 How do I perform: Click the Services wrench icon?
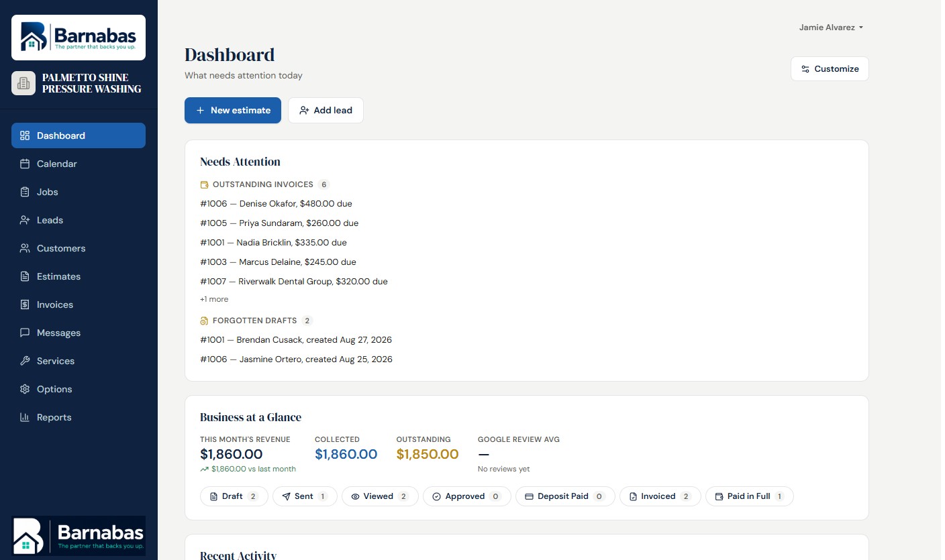(x=25, y=361)
